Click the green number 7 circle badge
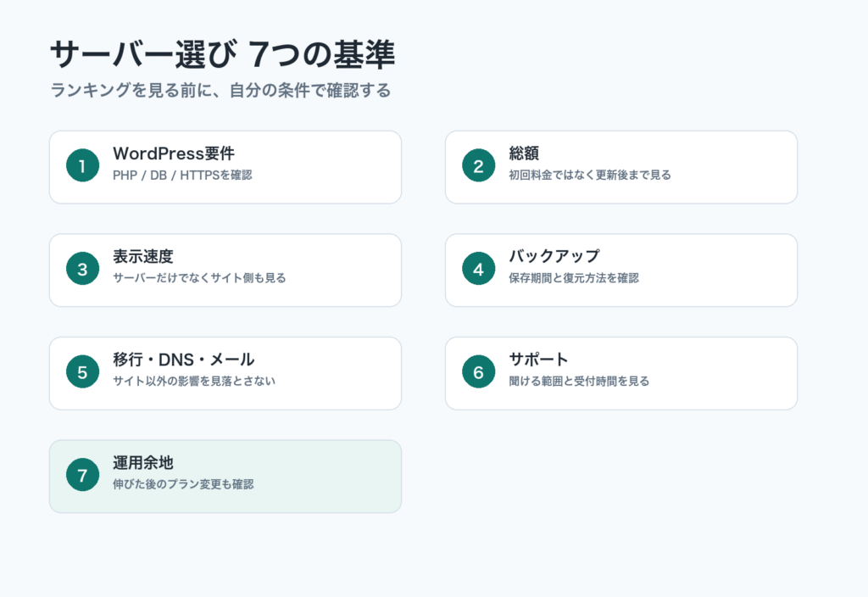The height and width of the screenshot is (597, 868). (x=82, y=475)
